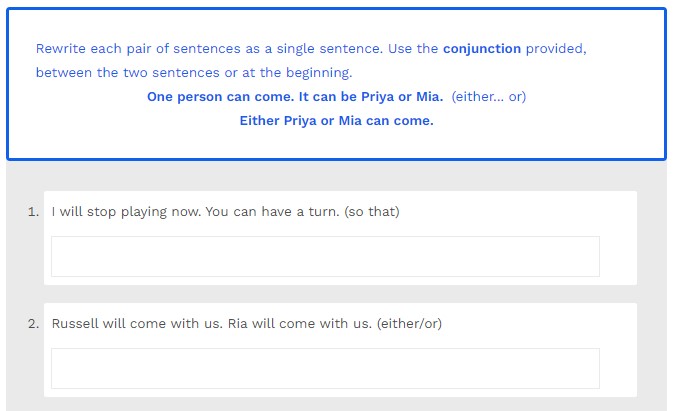Click "Mia can come." in the example answer
This screenshot has height=411, width=673.
point(391,121)
